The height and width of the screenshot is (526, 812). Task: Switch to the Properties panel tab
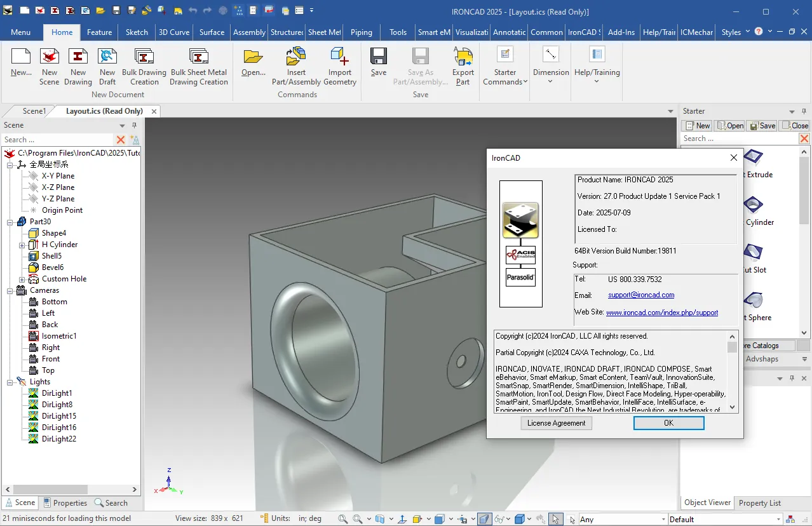click(x=65, y=502)
